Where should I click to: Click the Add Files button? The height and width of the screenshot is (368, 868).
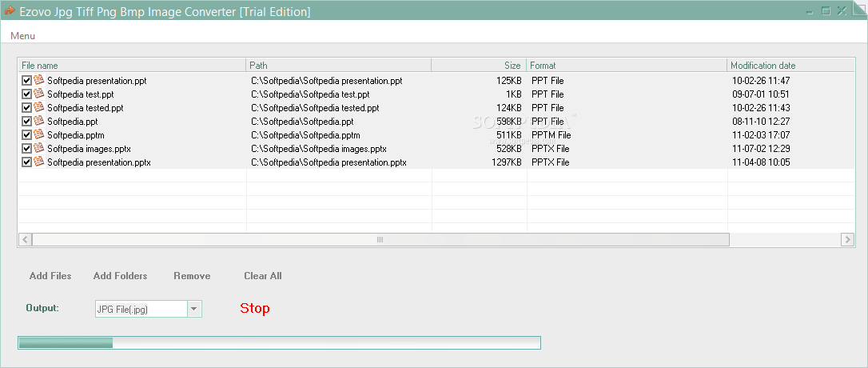(50, 276)
